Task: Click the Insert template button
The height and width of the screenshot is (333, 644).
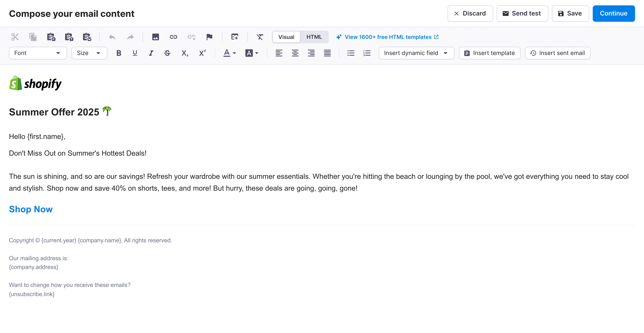Action: click(x=490, y=53)
